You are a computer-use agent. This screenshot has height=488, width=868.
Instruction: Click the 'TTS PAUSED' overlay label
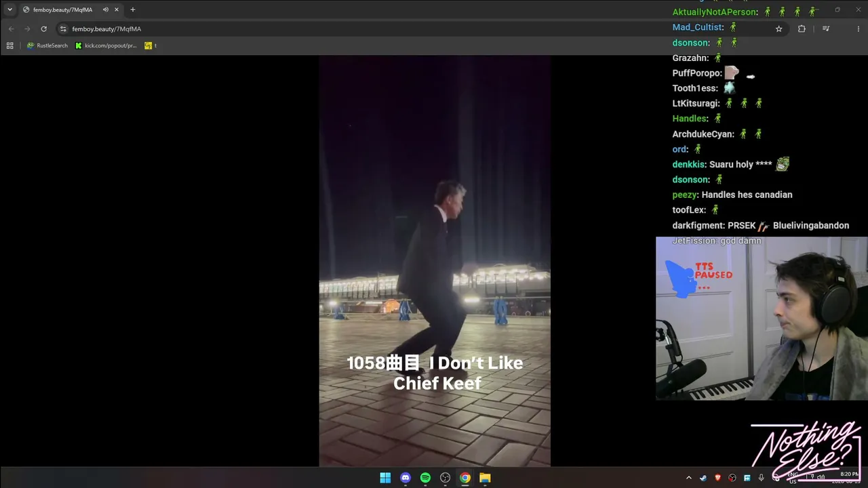(713, 271)
